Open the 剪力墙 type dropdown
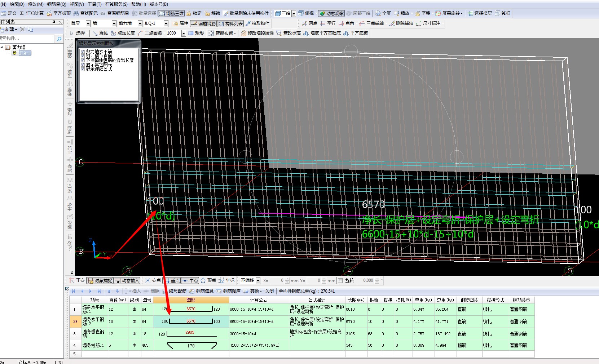The width and height of the screenshot is (599, 364). point(140,23)
